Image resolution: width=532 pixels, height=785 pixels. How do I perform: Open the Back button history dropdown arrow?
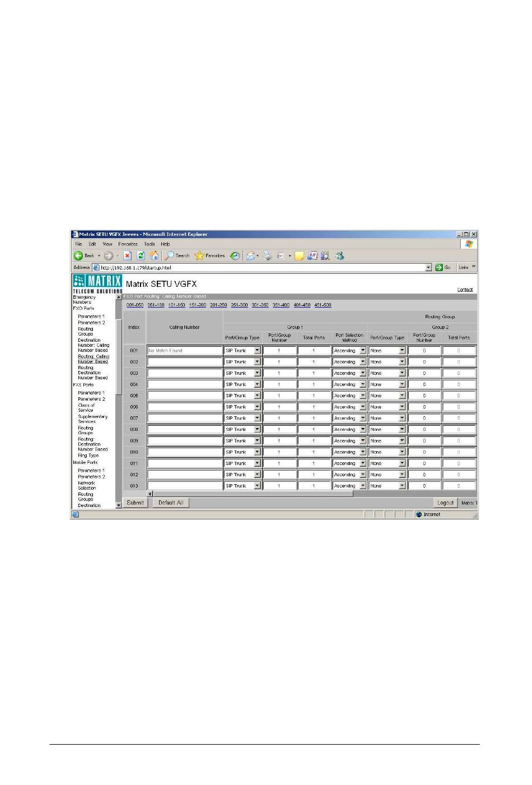click(x=99, y=256)
